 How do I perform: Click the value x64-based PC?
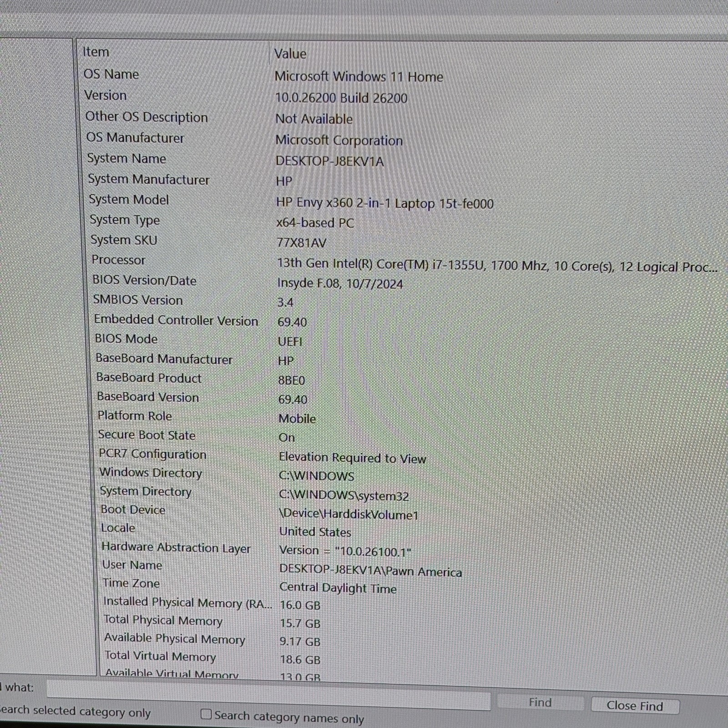click(315, 222)
